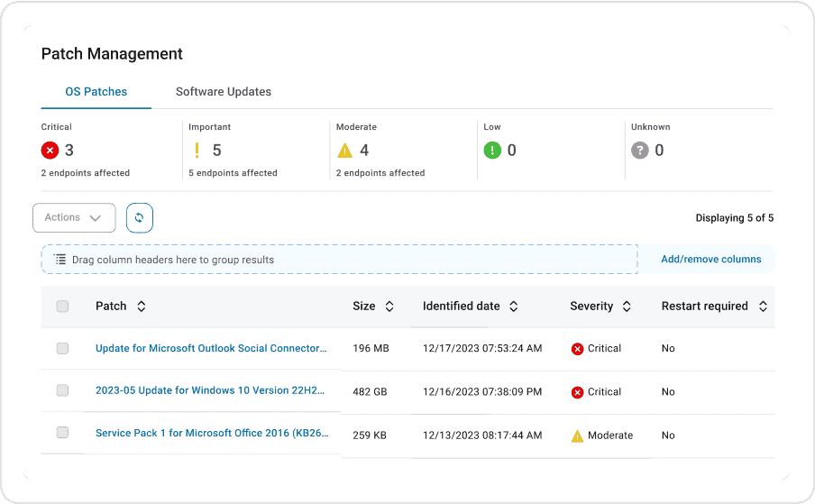Click the refresh icon button
The image size is (815, 504).
point(140,217)
